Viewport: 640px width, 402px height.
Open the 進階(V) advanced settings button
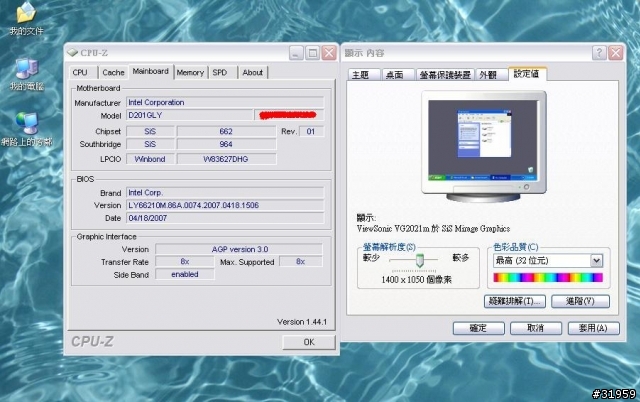[580, 301]
